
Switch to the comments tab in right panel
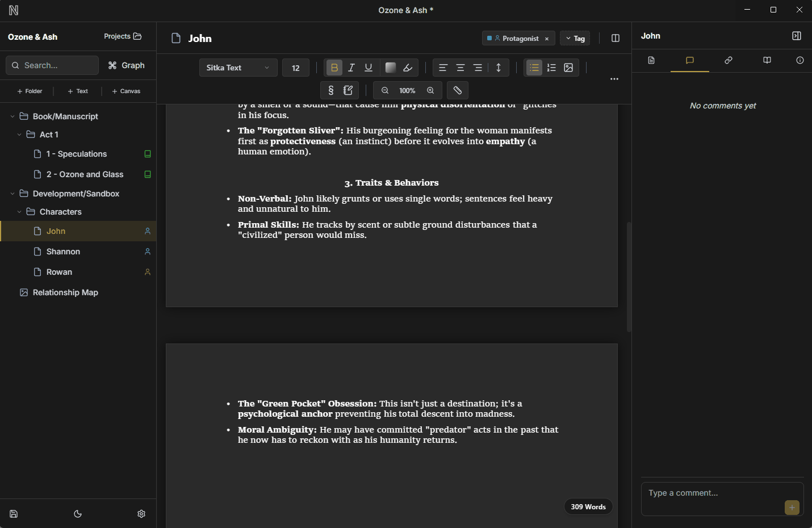click(x=690, y=60)
